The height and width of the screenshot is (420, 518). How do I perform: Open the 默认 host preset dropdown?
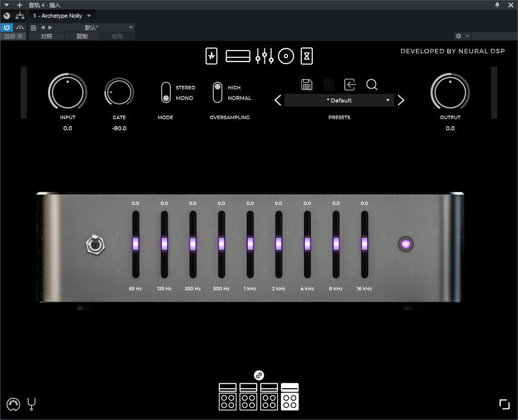coord(94,27)
